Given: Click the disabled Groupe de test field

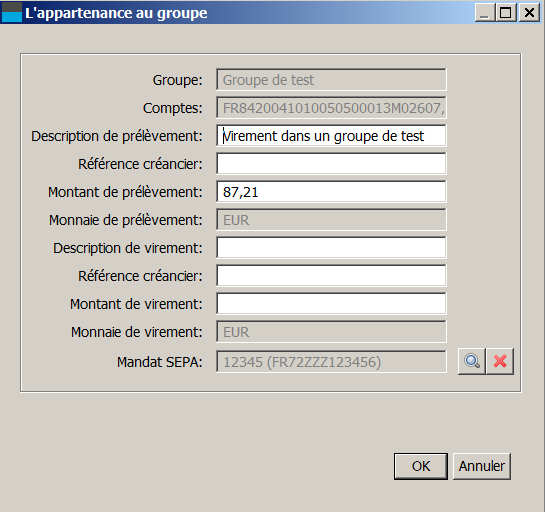Looking at the screenshot, I should (x=331, y=80).
